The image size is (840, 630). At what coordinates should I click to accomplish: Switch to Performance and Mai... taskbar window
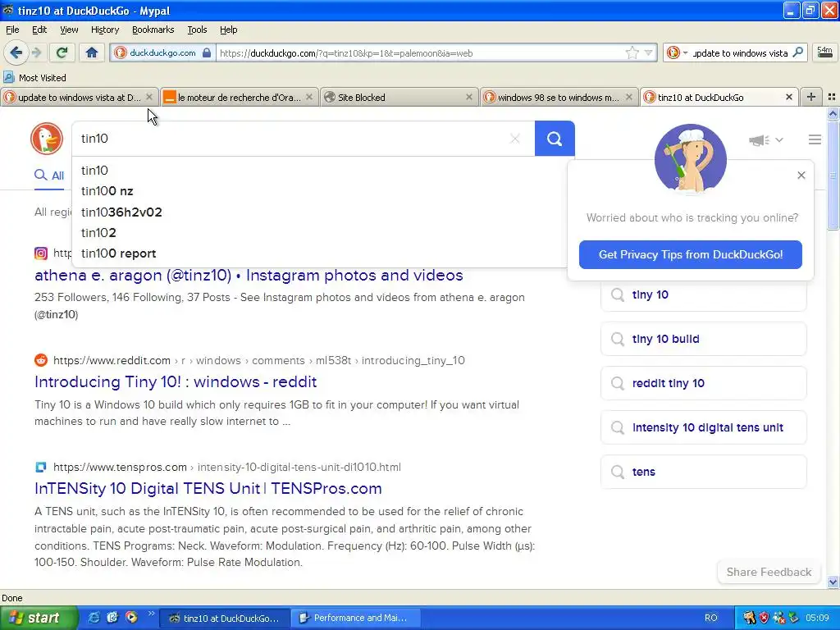[x=354, y=618]
